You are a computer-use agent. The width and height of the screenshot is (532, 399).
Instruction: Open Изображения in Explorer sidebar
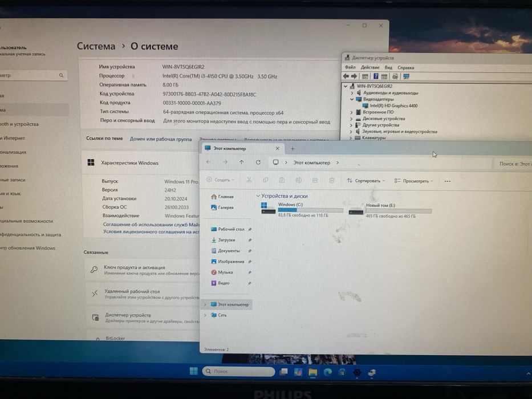[x=228, y=262]
